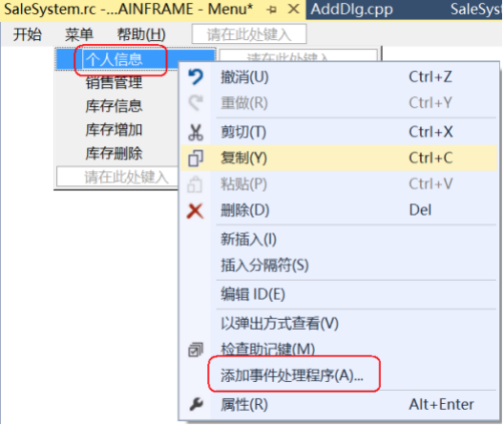Click the undo arrow icon

196,77
